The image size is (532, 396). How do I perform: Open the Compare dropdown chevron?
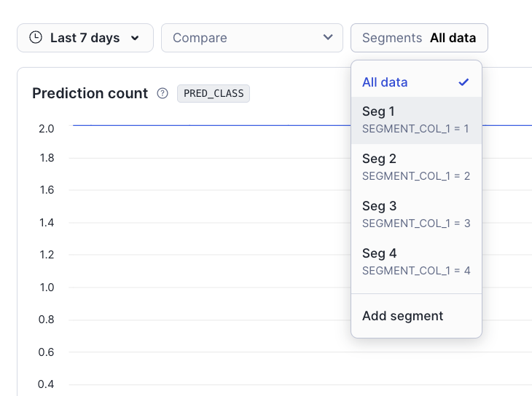tap(327, 38)
